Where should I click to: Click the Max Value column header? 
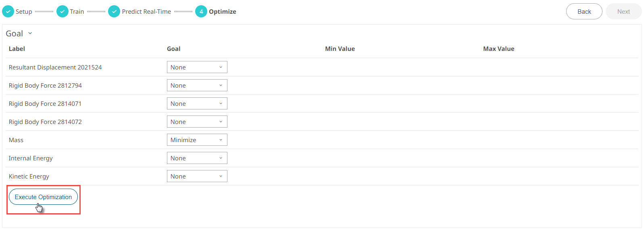click(499, 49)
